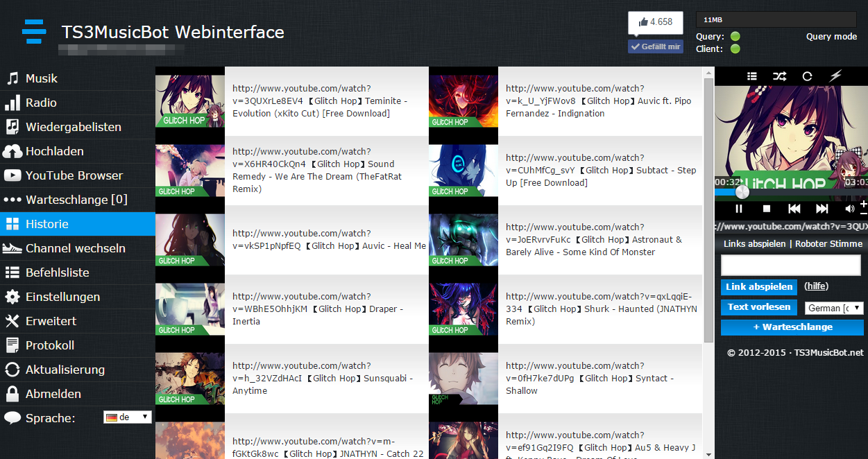
Task: Open the Musik section
Action: 78,78
